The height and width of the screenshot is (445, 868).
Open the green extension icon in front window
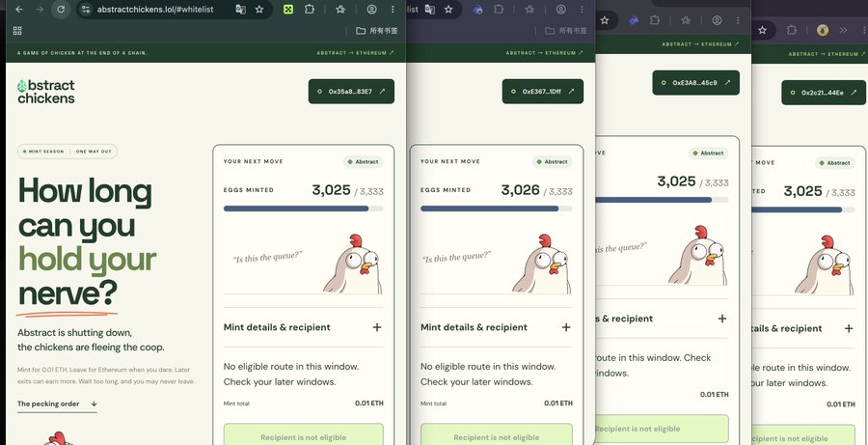coord(287,10)
